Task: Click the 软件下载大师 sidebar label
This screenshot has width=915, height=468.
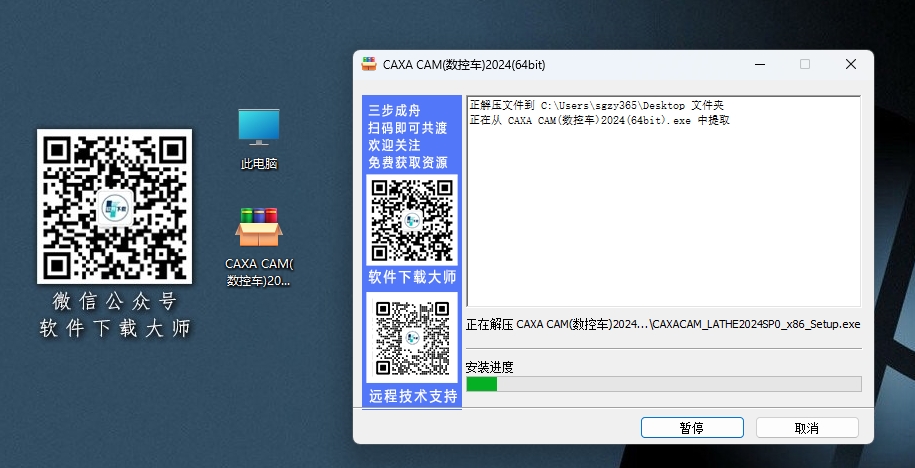Action: (413, 277)
